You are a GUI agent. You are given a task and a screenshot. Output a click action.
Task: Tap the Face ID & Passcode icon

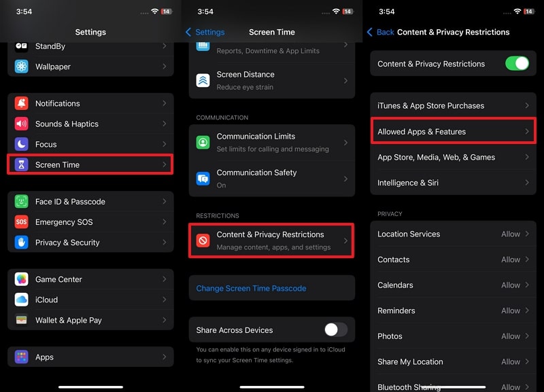21,201
